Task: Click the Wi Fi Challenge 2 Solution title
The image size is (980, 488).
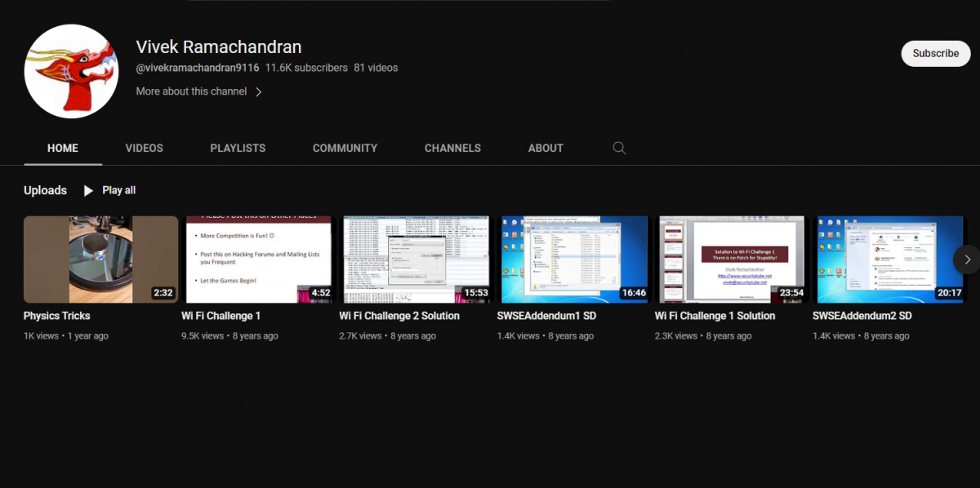Action: [399, 316]
